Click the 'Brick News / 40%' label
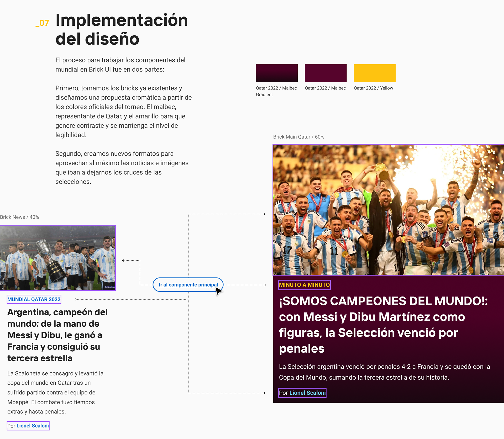 [19, 217]
